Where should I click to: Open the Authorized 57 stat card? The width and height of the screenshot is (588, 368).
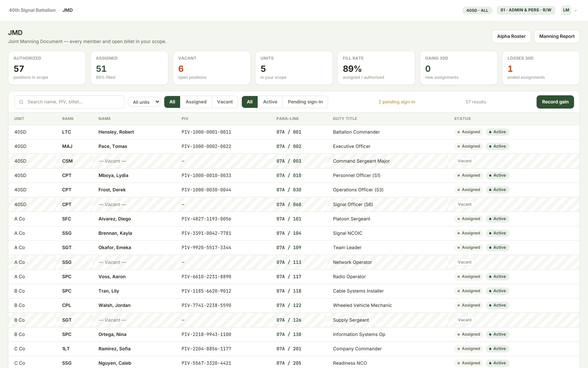[47, 68]
